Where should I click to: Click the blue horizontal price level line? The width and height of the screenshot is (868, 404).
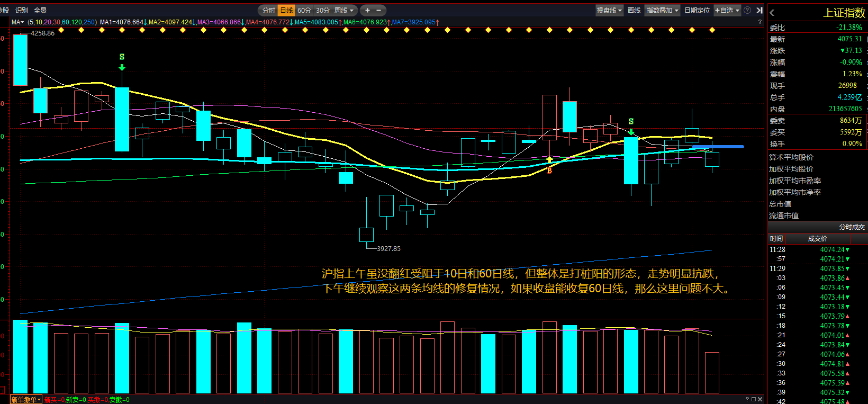(718, 147)
